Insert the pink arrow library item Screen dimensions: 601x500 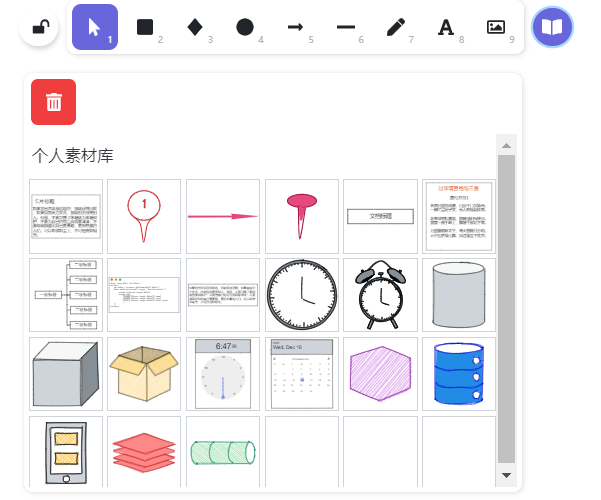pos(223,216)
